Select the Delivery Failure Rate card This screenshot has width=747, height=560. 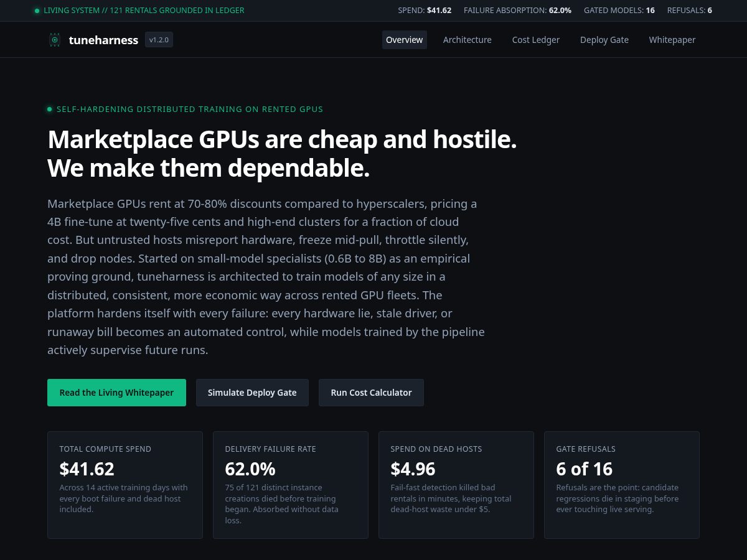[x=291, y=485]
